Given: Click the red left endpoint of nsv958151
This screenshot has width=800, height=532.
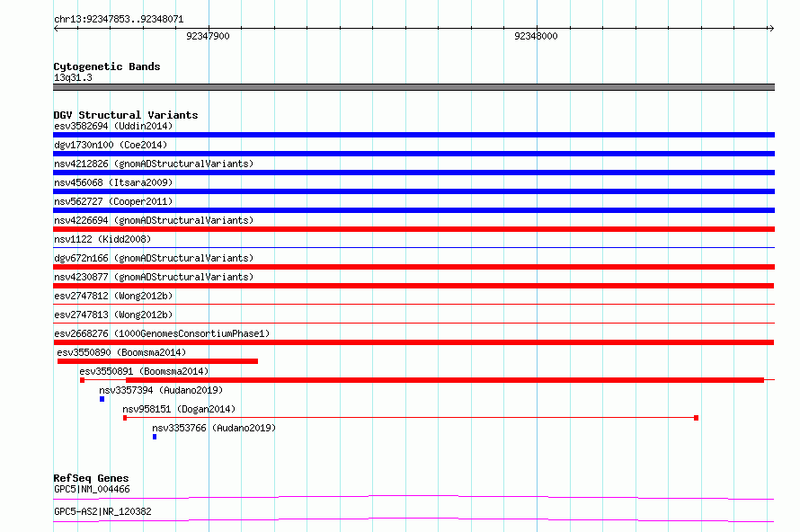Looking at the screenshot, I should [x=125, y=418].
